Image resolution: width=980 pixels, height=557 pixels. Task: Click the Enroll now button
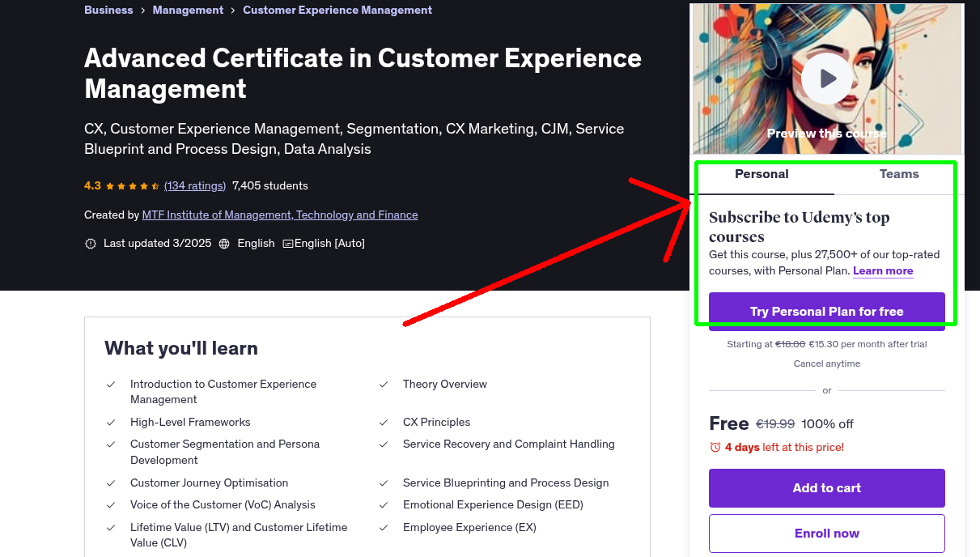[827, 534]
